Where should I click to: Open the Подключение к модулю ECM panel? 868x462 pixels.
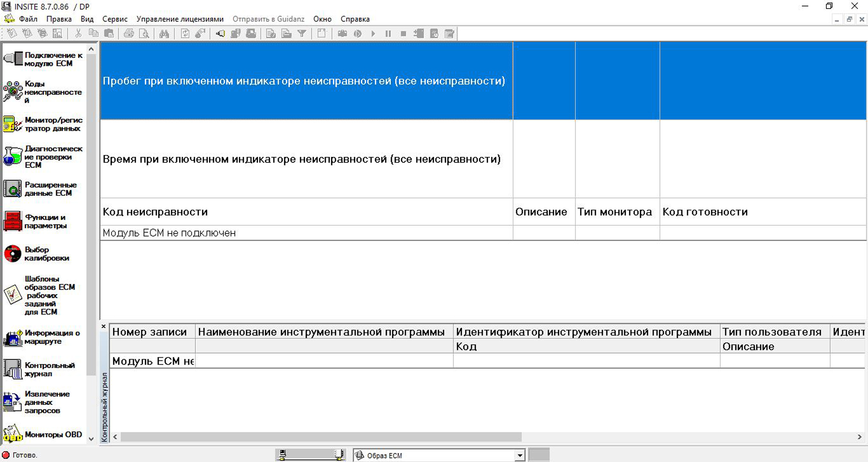pyautogui.click(x=13, y=59)
